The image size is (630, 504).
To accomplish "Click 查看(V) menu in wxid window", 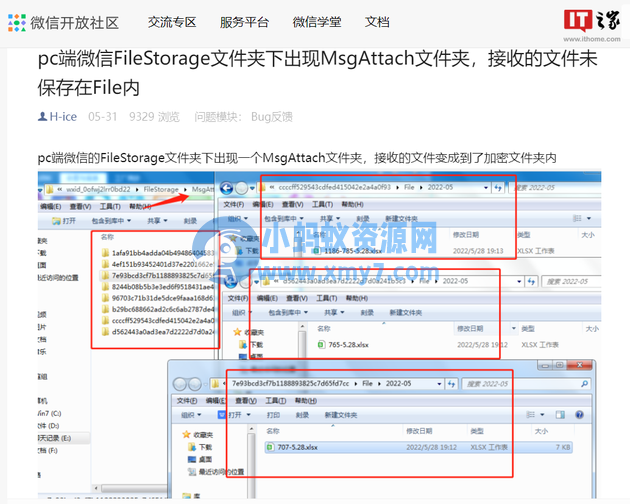I will [80, 206].
